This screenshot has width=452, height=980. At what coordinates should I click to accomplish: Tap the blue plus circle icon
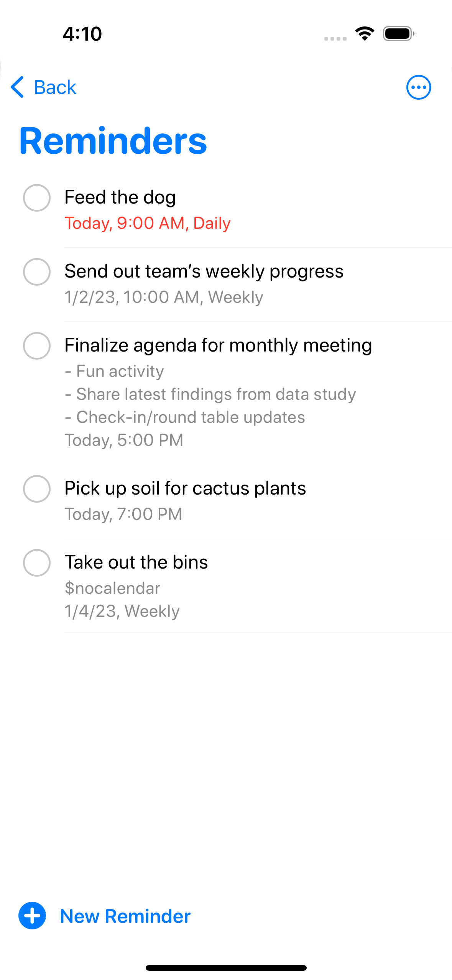point(32,916)
